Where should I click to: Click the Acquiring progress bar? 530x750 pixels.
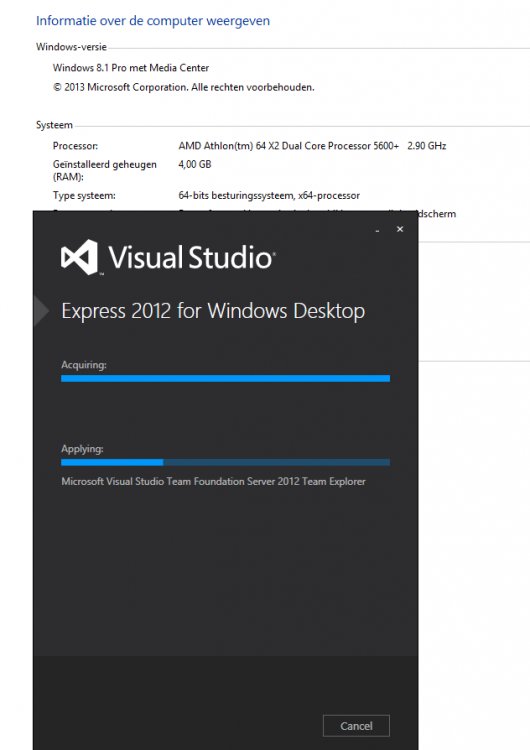225,378
